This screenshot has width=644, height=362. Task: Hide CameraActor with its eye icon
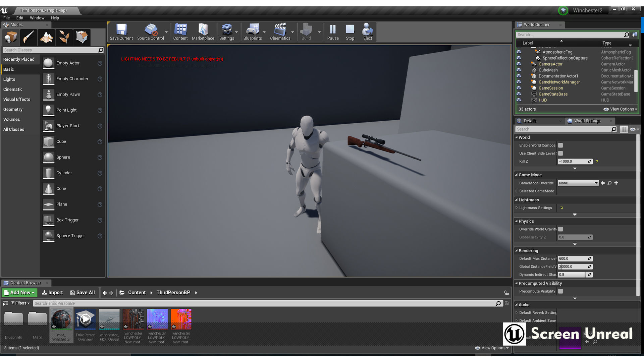[519, 64]
